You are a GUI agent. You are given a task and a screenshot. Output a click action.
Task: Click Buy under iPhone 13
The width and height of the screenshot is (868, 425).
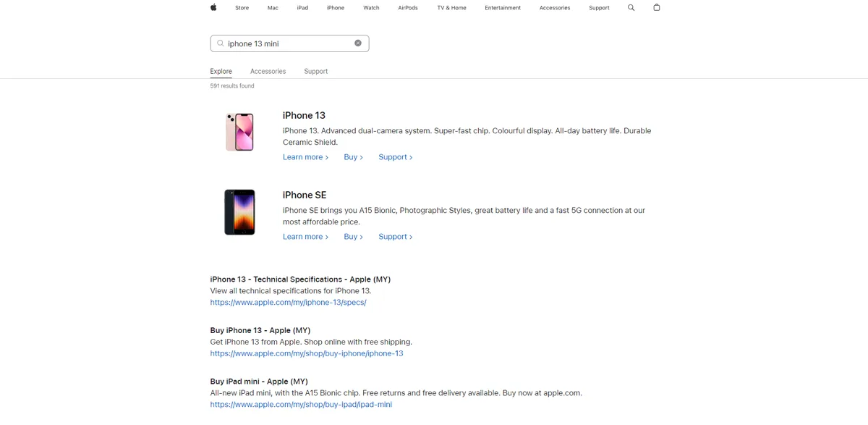(353, 157)
